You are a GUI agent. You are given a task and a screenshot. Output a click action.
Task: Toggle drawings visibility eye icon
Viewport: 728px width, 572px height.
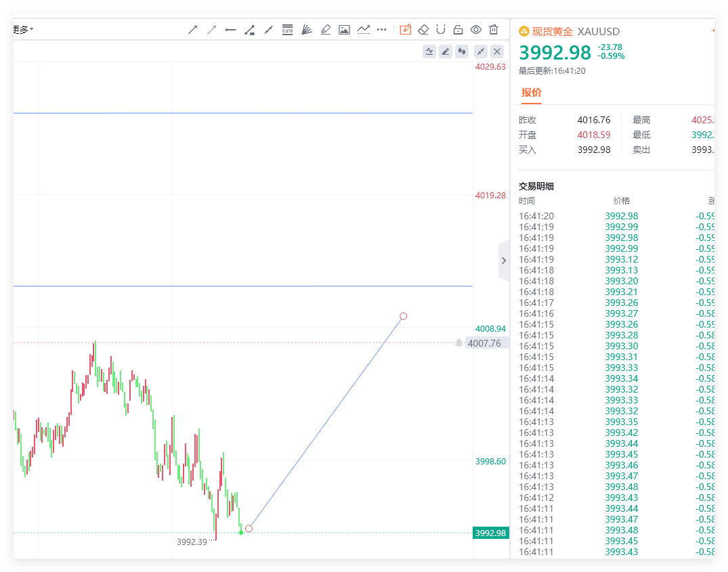(476, 30)
